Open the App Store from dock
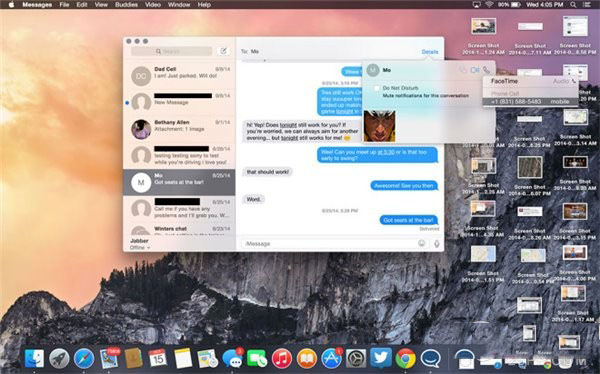This screenshot has width=600, height=374. (331, 358)
